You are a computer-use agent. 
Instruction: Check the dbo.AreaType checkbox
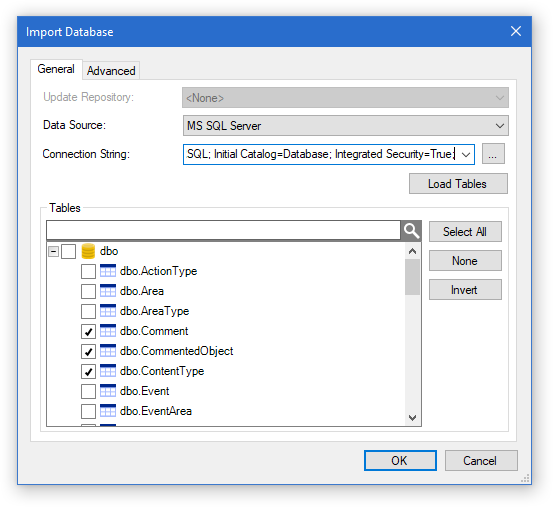88,311
